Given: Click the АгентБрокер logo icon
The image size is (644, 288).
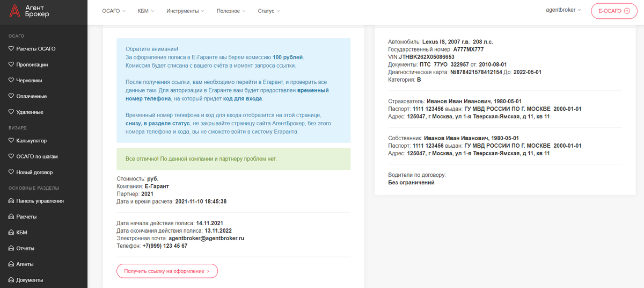Looking at the screenshot, I should pyautogui.click(x=13, y=11).
